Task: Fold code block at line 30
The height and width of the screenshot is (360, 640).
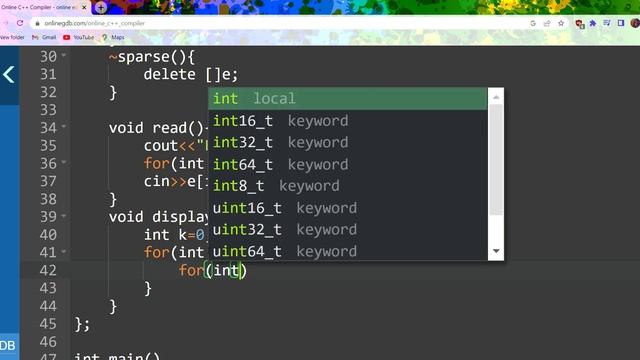Action: 64,55
